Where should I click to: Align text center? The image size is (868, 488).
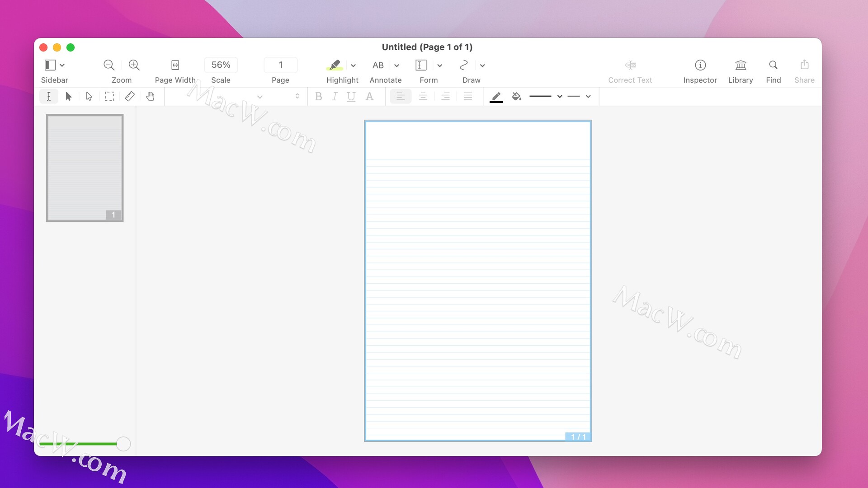tap(423, 96)
